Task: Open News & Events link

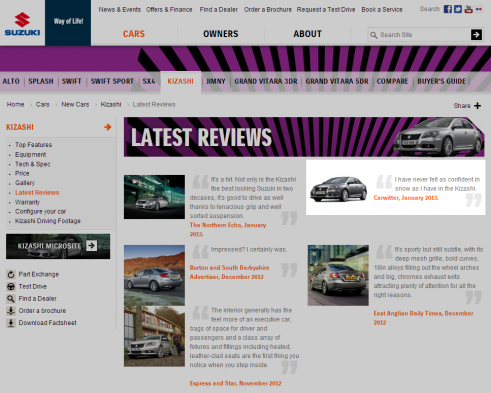Action: pos(120,10)
